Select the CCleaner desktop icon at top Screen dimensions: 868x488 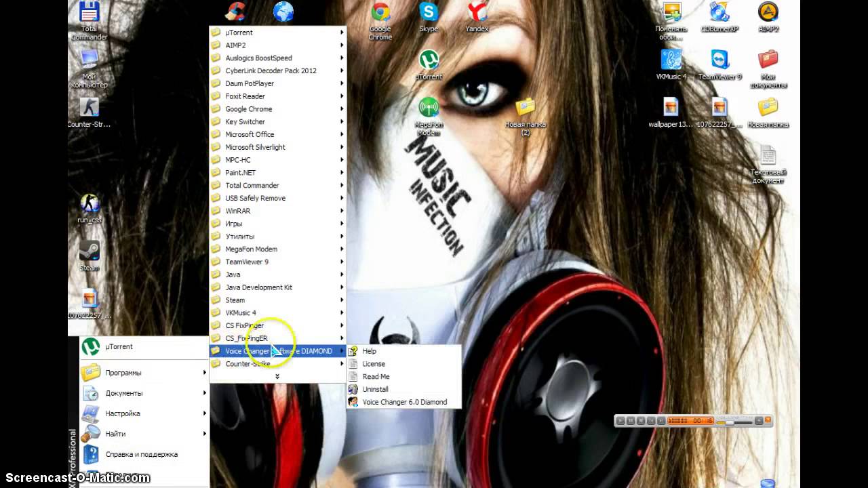[236, 12]
